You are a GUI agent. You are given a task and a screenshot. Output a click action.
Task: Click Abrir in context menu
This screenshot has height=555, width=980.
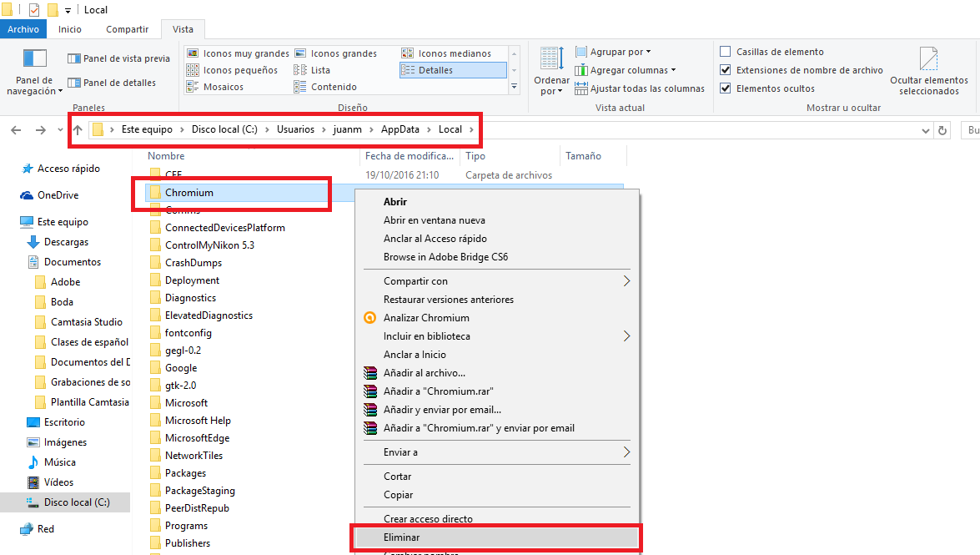pyautogui.click(x=395, y=201)
